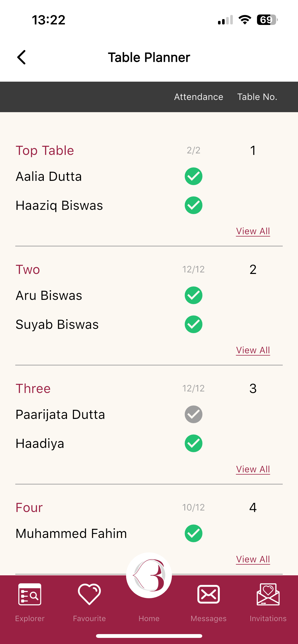The width and height of the screenshot is (298, 644).
Task: Click View All for table Four
Action: [253, 559]
